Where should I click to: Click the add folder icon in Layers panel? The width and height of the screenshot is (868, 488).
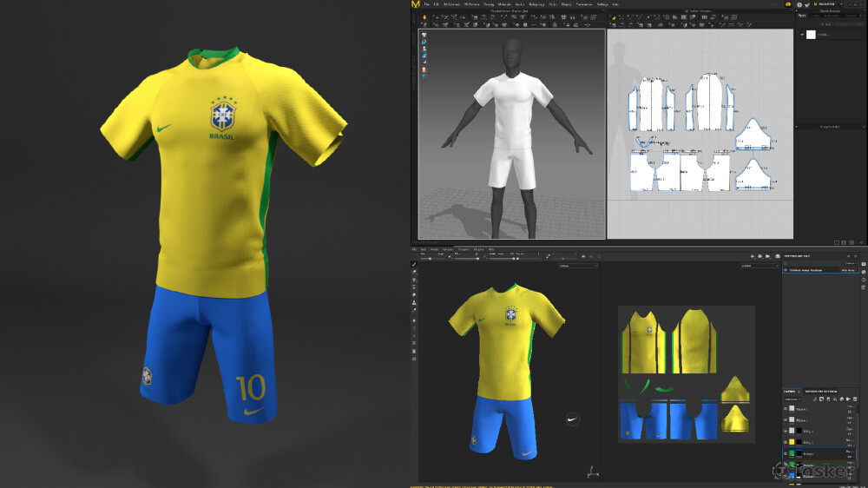click(x=848, y=399)
